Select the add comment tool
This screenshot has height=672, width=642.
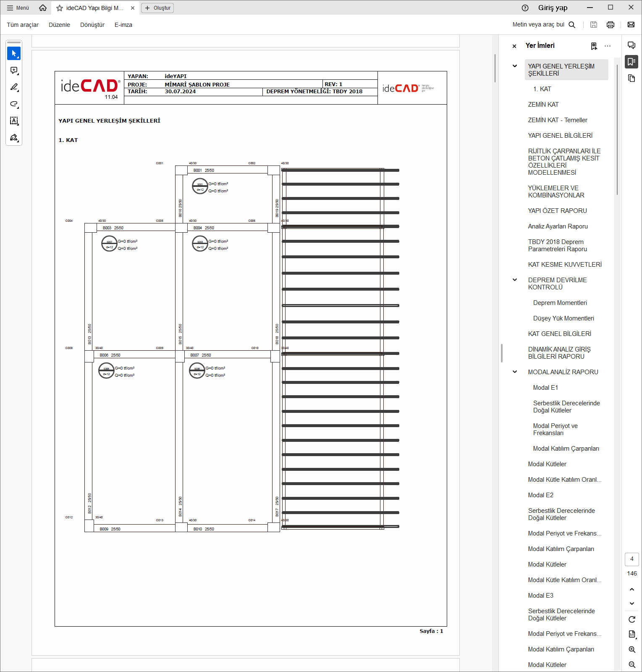click(x=14, y=71)
